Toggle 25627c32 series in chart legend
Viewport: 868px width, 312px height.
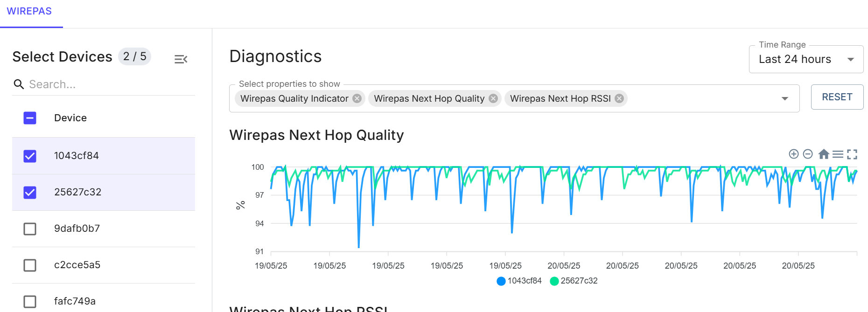574,281
